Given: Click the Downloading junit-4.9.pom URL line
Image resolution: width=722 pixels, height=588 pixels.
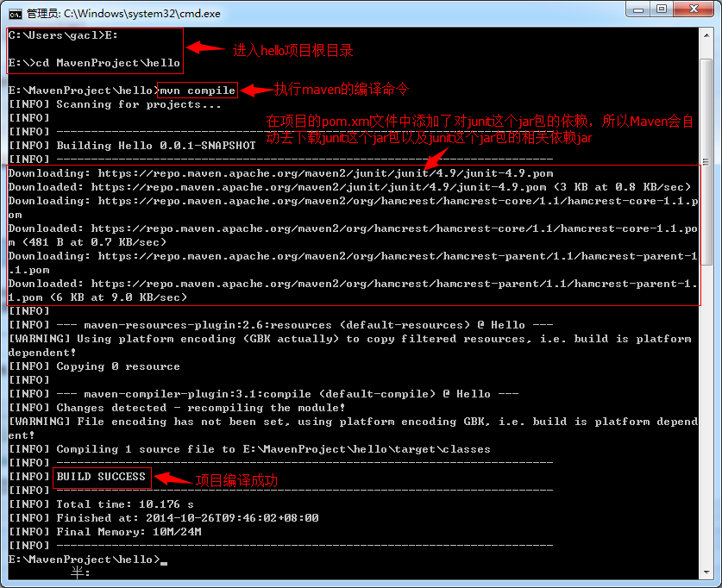Looking at the screenshot, I should [280, 173].
